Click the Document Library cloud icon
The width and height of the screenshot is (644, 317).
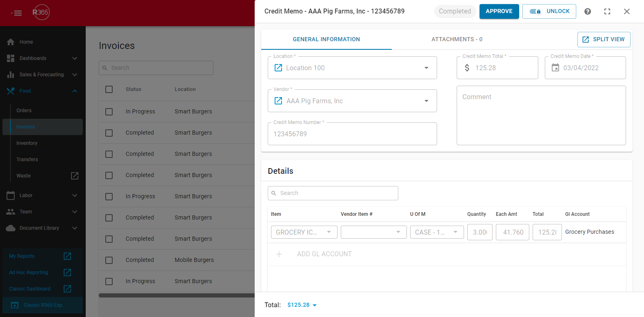[11, 228]
